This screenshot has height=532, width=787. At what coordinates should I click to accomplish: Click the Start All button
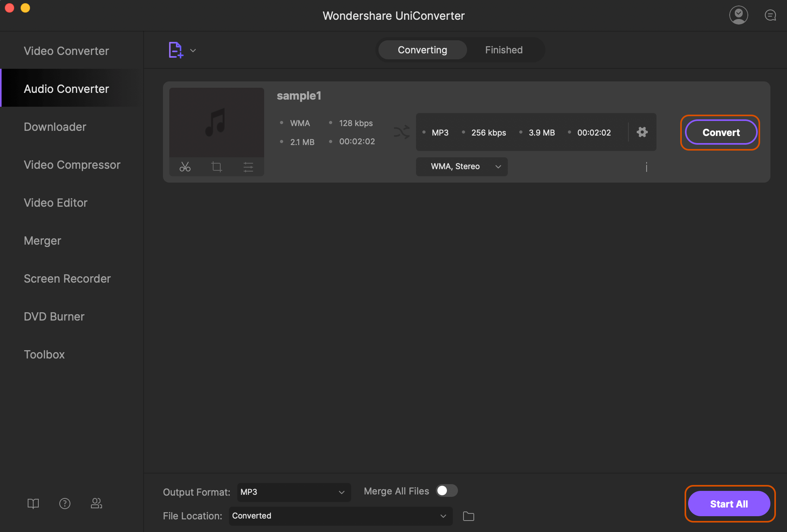coord(729,504)
